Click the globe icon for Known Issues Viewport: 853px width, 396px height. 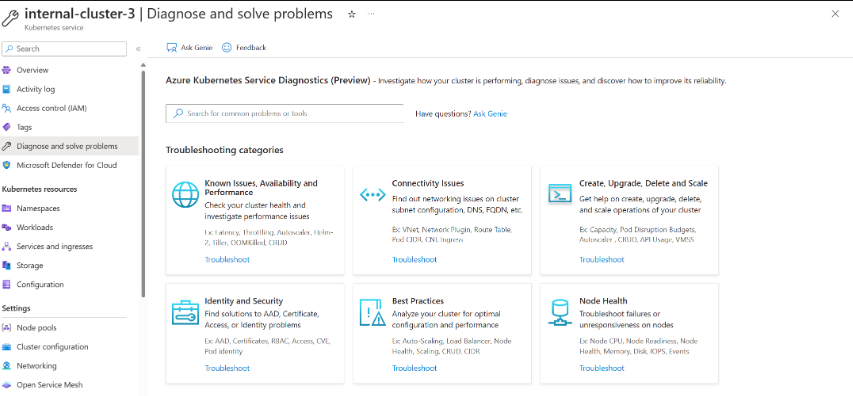(x=186, y=195)
